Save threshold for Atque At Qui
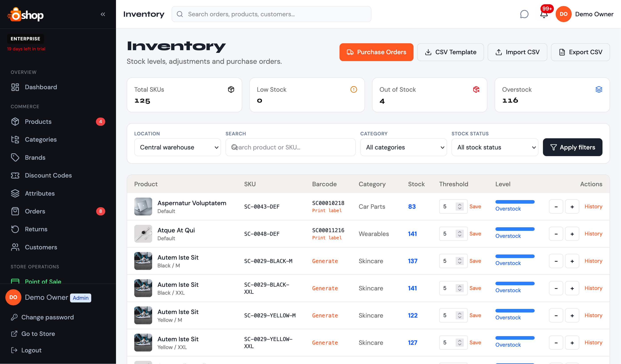 pos(475,234)
